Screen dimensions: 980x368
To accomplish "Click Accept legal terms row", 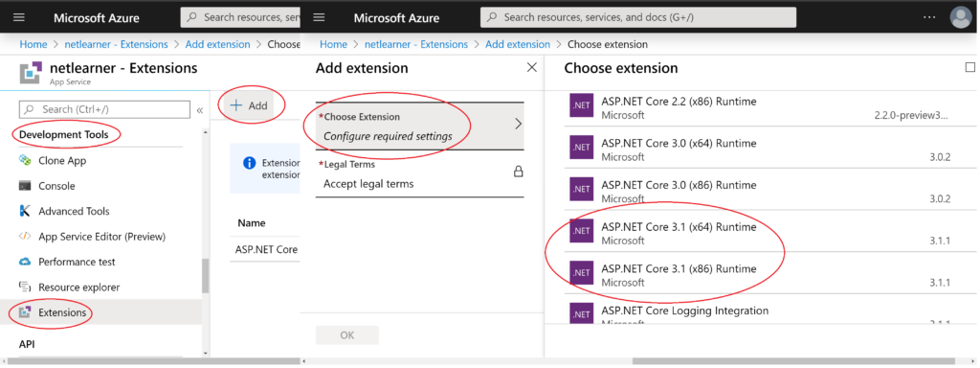I will click(420, 174).
